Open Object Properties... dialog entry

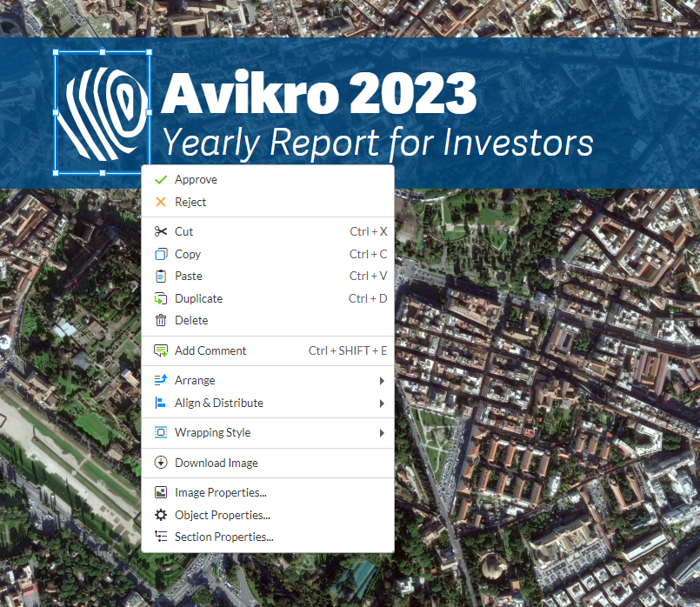268,515
